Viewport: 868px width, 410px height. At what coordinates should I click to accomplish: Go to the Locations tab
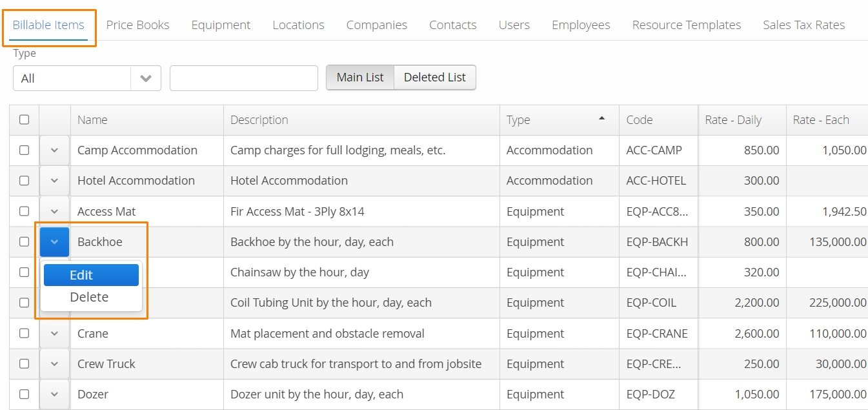[x=298, y=25]
